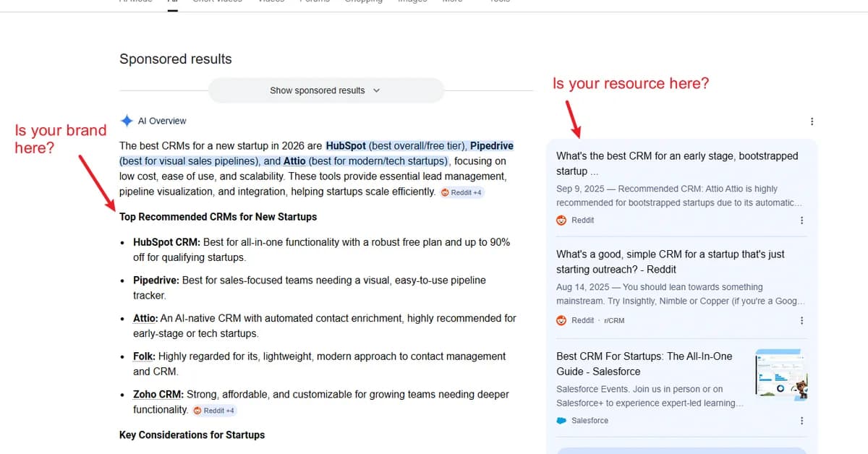The width and height of the screenshot is (868, 454).
Task: Click the three-dot menu on the first sidebar card
Action: [x=801, y=220]
